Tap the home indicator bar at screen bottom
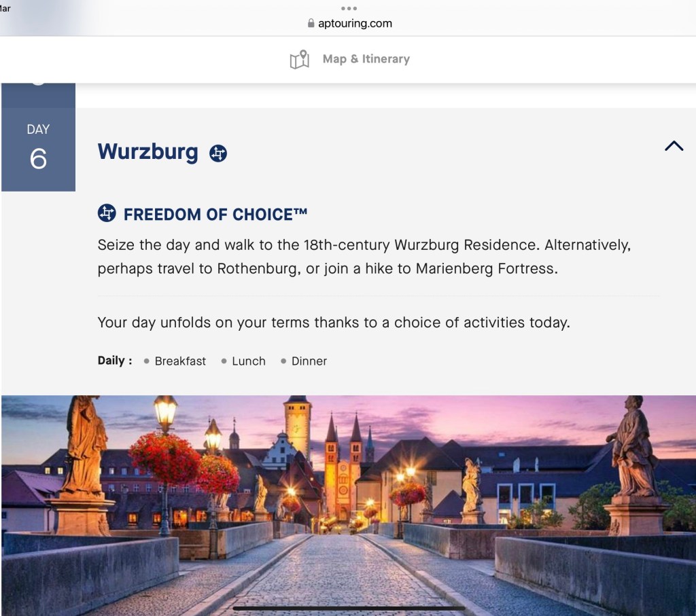696x616 pixels. click(349, 609)
